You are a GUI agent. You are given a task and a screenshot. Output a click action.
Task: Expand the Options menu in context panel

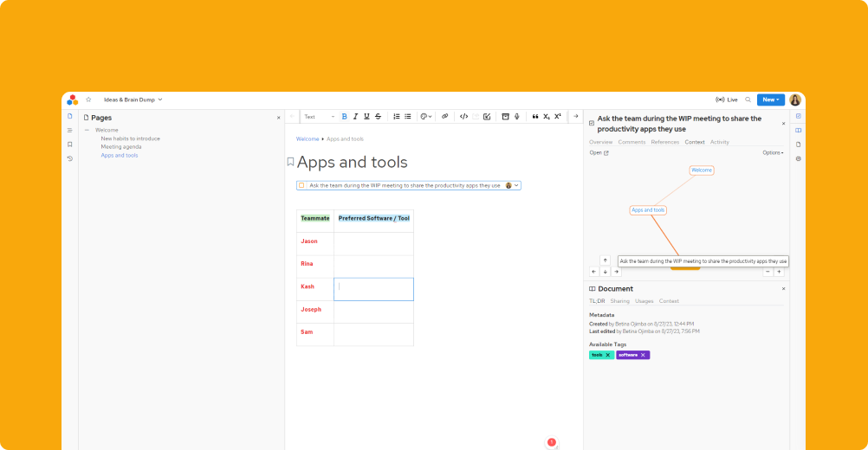pos(773,152)
